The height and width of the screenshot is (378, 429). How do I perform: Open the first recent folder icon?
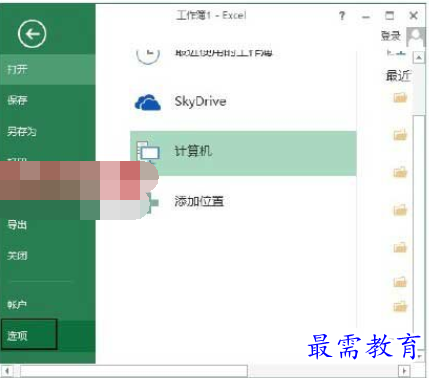pos(400,97)
